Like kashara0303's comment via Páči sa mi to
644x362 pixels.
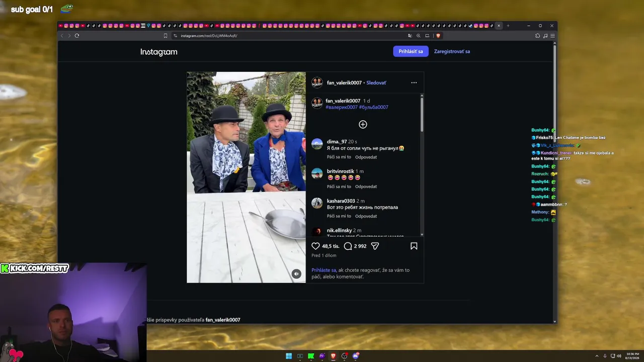(x=339, y=216)
